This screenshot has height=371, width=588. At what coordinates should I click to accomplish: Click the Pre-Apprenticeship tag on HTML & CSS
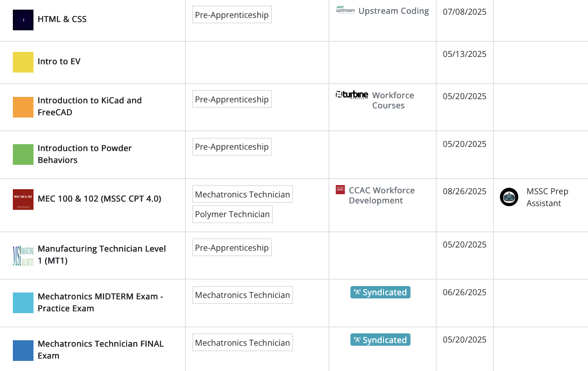pyautogui.click(x=232, y=14)
